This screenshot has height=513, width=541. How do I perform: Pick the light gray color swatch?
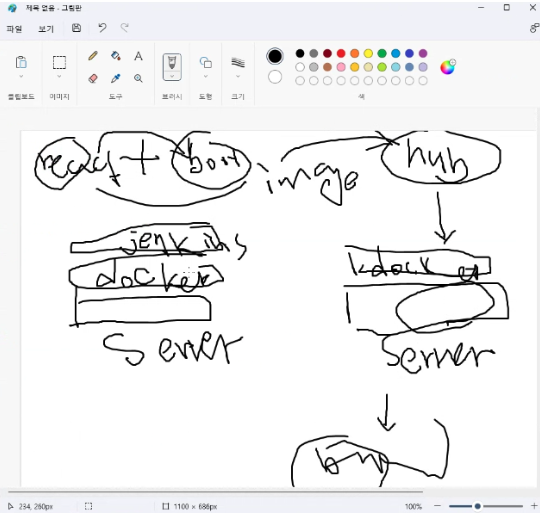click(x=314, y=67)
